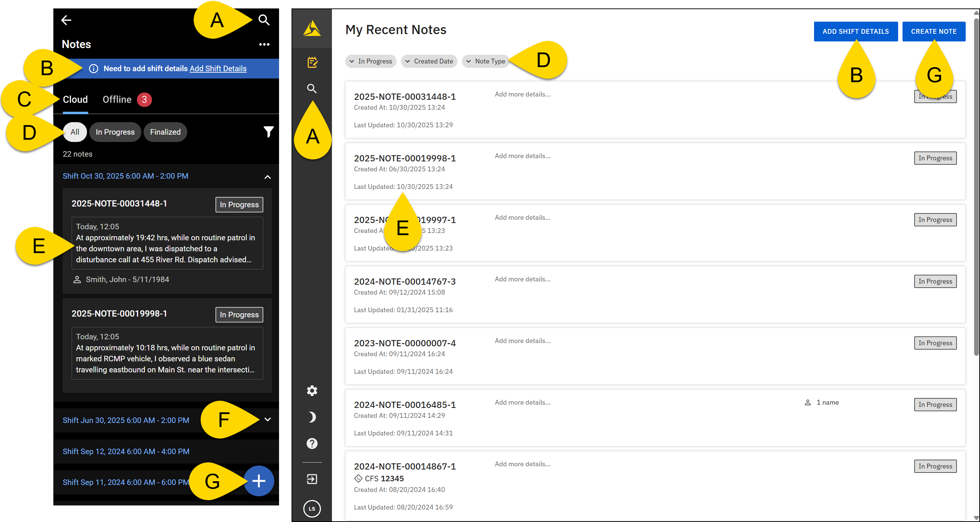Click the ADD SHIFT DETAILS button
The image size is (980, 522).
[x=855, y=32]
